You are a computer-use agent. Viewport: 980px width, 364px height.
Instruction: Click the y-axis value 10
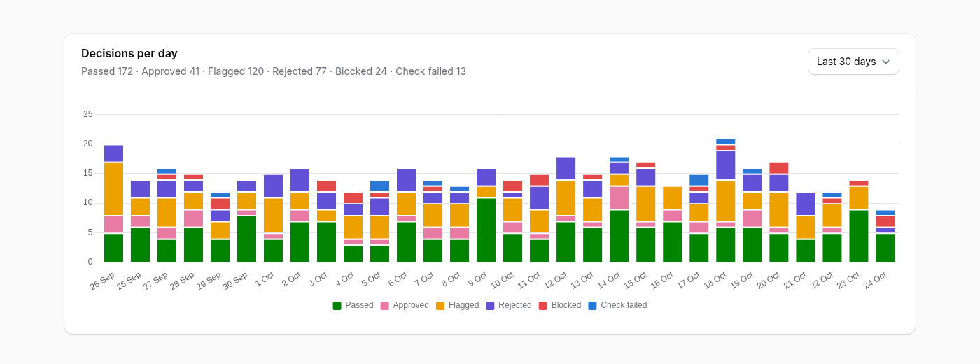point(87,202)
